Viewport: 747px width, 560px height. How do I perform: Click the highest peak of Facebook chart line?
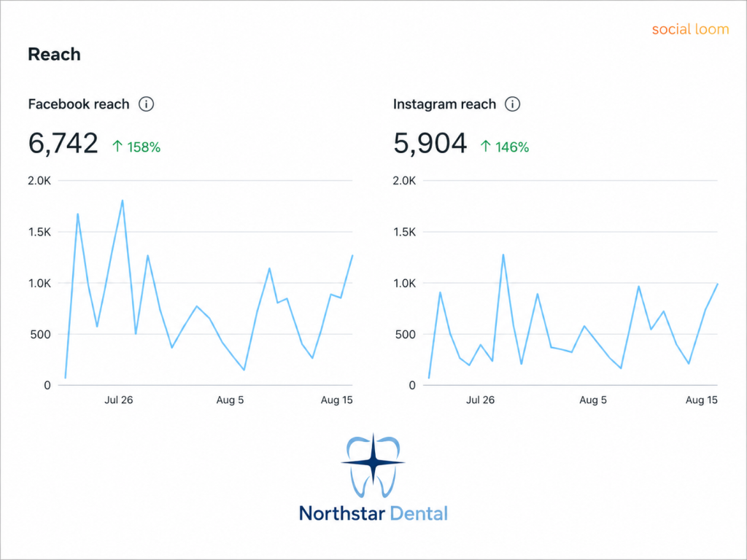pyautogui.click(x=123, y=201)
